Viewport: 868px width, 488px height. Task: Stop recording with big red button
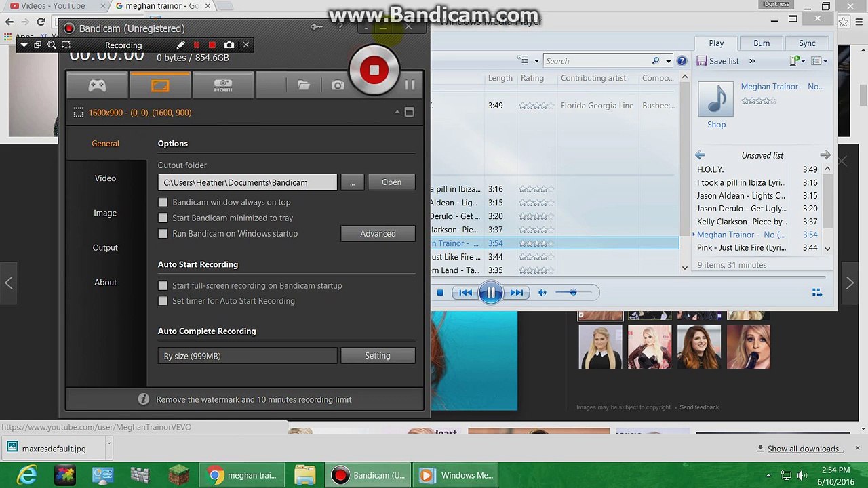[x=374, y=70]
